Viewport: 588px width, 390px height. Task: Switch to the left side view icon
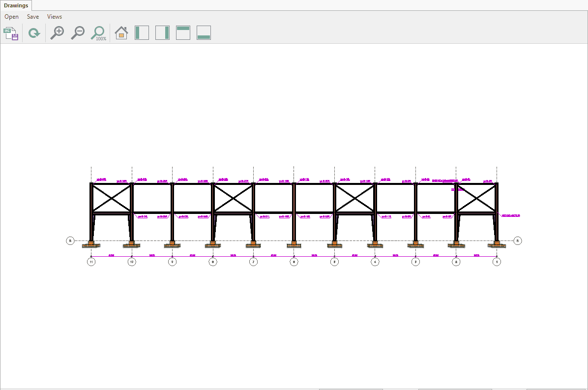pyautogui.click(x=142, y=33)
